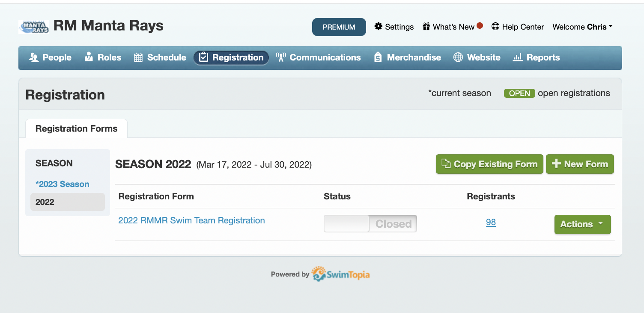The image size is (644, 313).
Task: Click the Reports bar chart icon
Action: pos(518,57)
